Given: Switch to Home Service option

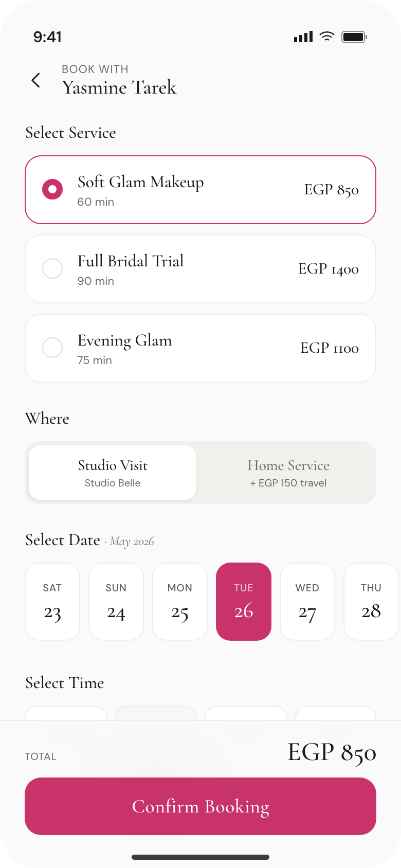Looking at the screenshot, I should [x=288, y=473].
